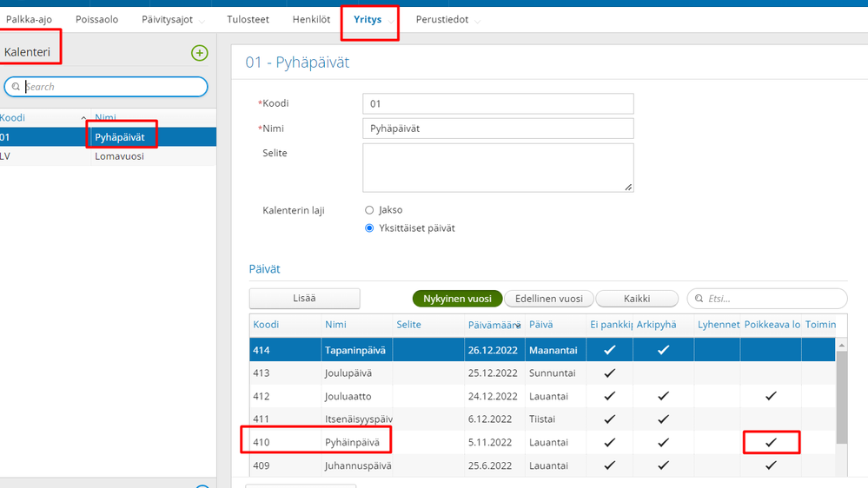The width and height of the screenshot is (868, 488).
Task: Show all days with Kaikki button
Action: (x=637, y=299)
